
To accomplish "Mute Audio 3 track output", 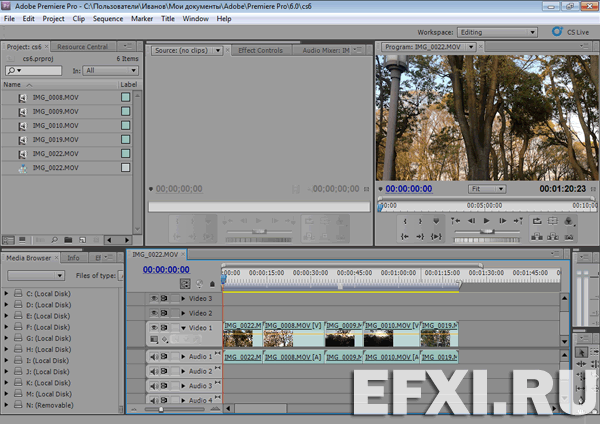I will tap(154, 386).
